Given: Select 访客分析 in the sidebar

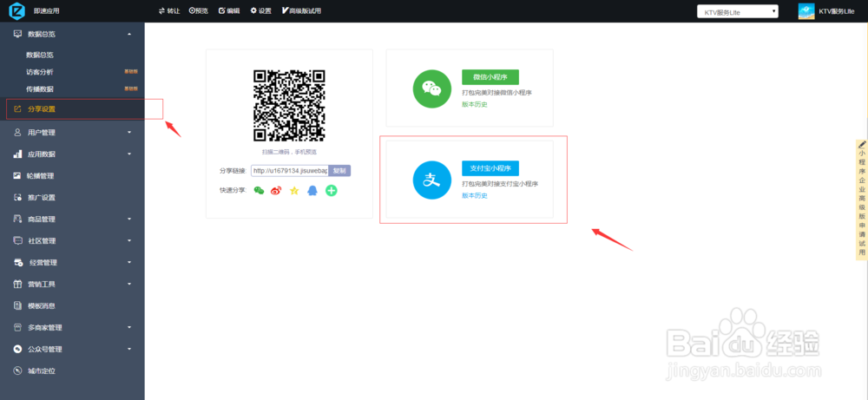Looking at the screenshot, I should coord(40,72).
